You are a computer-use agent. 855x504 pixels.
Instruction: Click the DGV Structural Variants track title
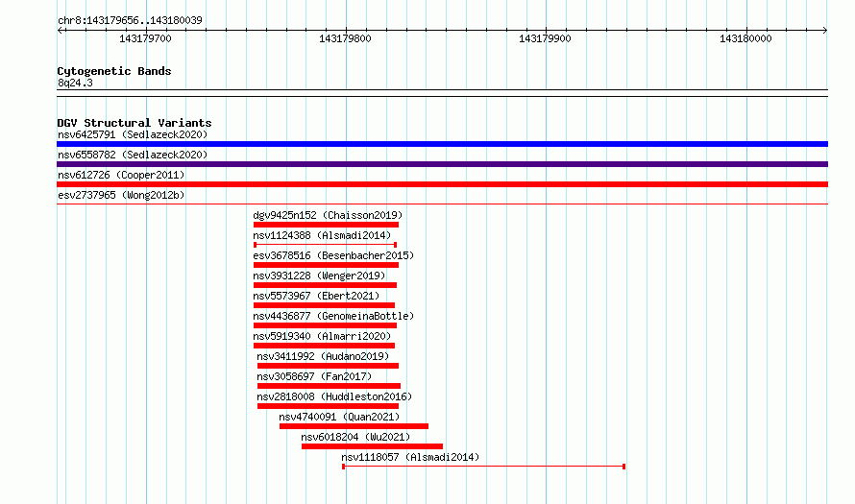[x=134, y=123]
